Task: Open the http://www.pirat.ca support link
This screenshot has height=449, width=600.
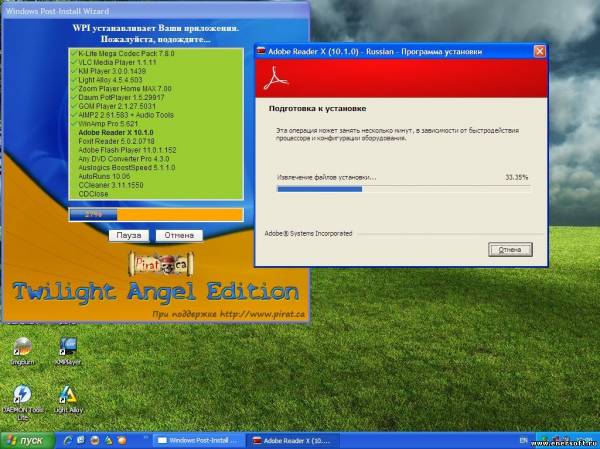Action: pos(262,314)
